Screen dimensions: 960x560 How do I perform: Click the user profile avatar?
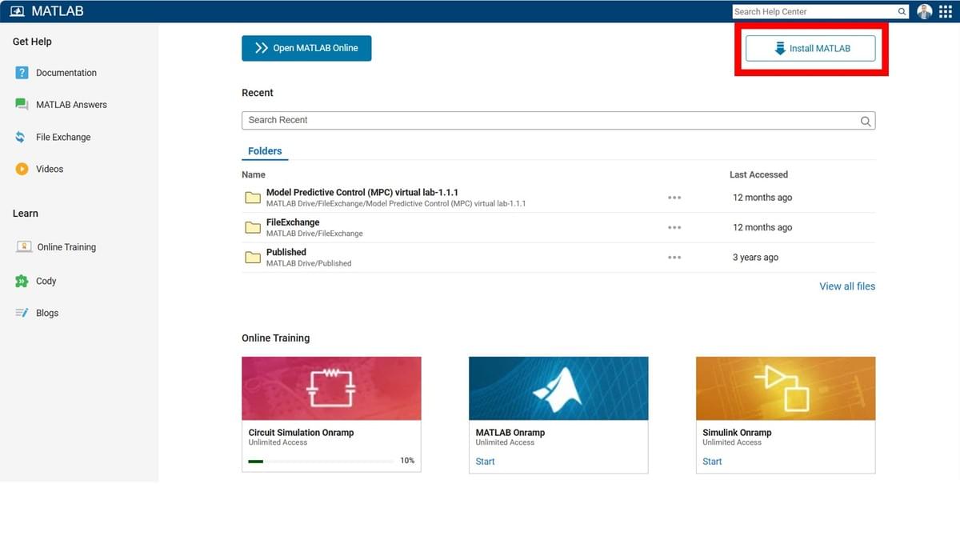(x=924, y=12)
